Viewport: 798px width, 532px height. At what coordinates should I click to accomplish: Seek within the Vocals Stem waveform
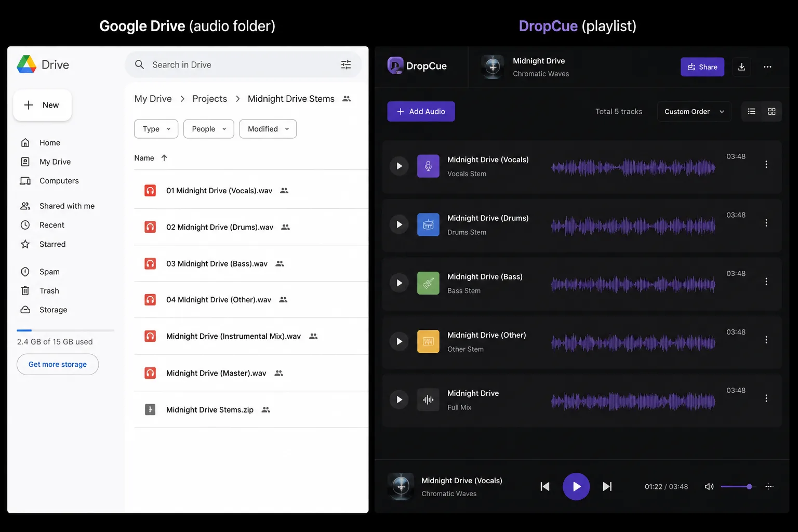tap(633, 167)
